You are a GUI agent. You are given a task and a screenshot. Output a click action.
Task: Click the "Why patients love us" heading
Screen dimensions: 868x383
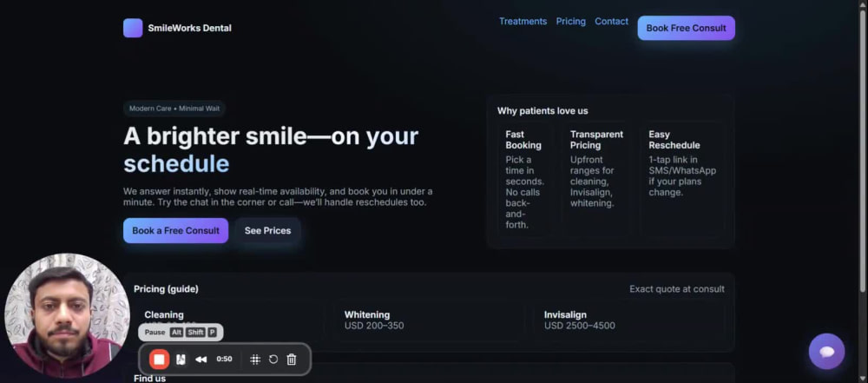pos(542,111)
